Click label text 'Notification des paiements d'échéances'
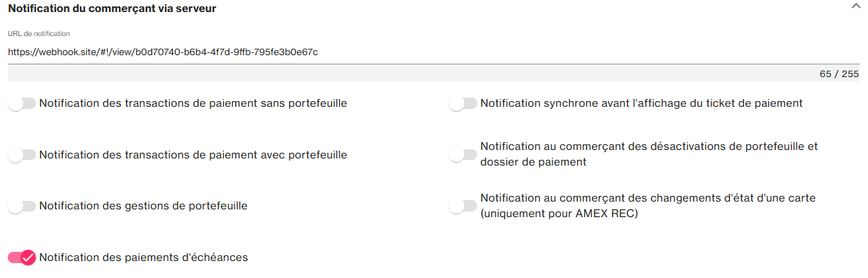The height and width of the screenshot is (278, 868). (x=144, y=257)
